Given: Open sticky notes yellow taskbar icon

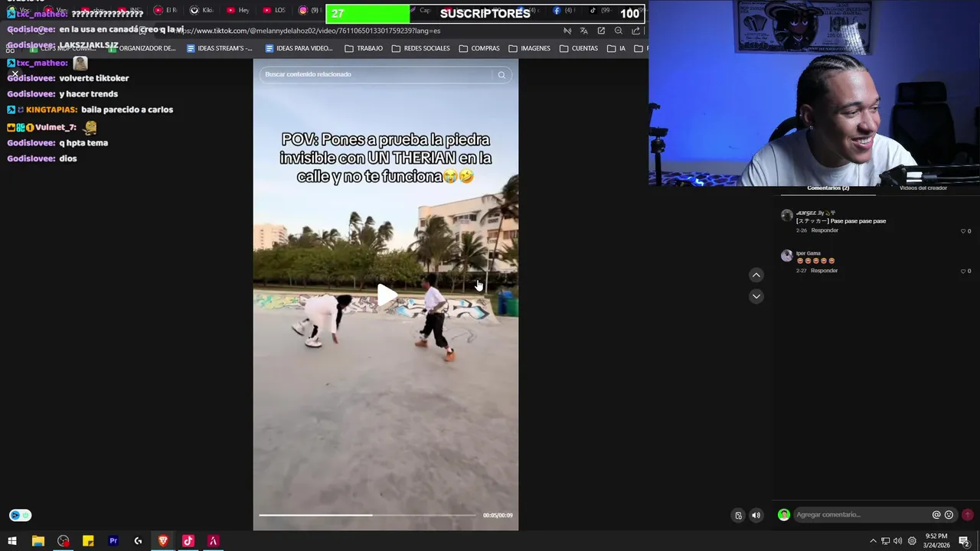Looking at the screenshot, I should tap(88, 541).
